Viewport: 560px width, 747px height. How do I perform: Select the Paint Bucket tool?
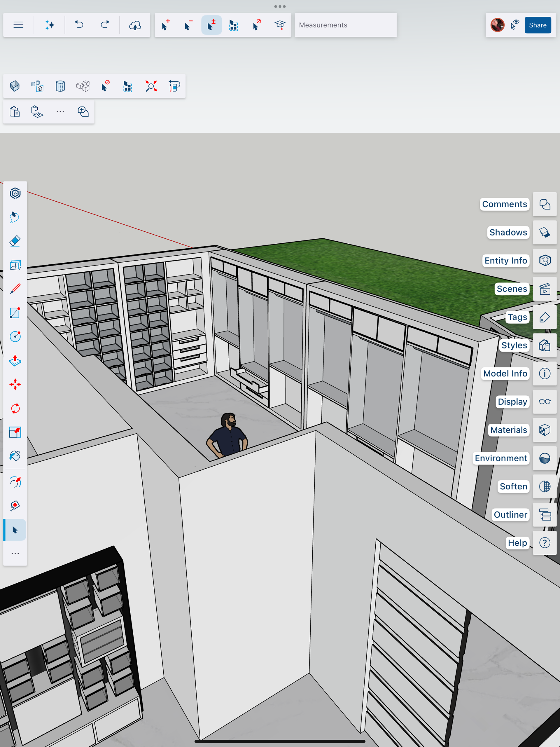coord(15,456)
